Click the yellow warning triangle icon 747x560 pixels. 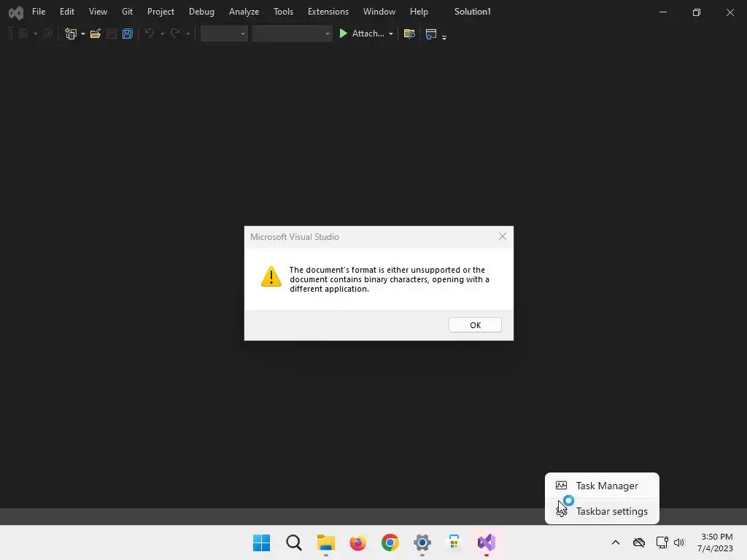point(271,276)
